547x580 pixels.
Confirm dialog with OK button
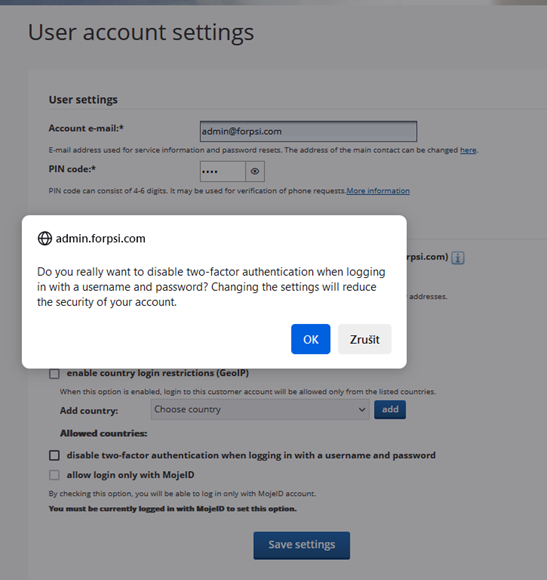(311, 339)
